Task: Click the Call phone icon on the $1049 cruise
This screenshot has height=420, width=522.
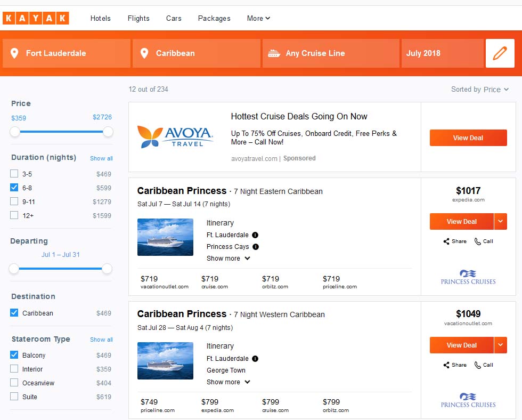Action: 477,365
